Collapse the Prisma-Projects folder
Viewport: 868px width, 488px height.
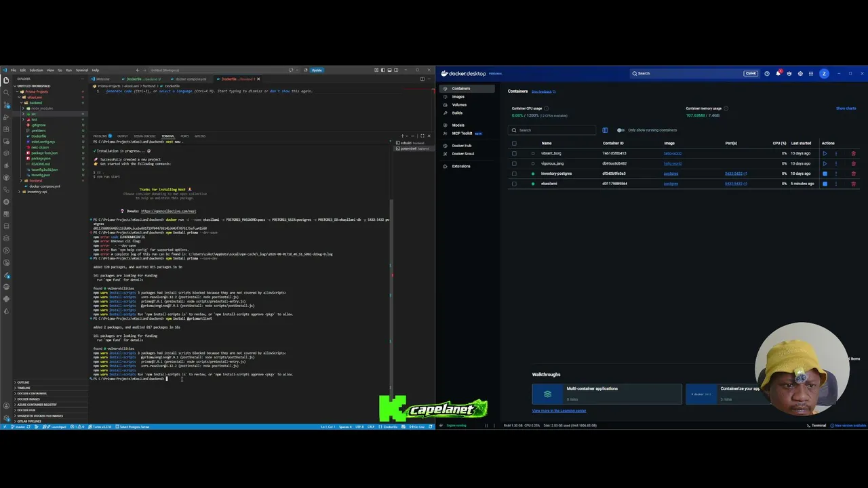click(37, 91)
